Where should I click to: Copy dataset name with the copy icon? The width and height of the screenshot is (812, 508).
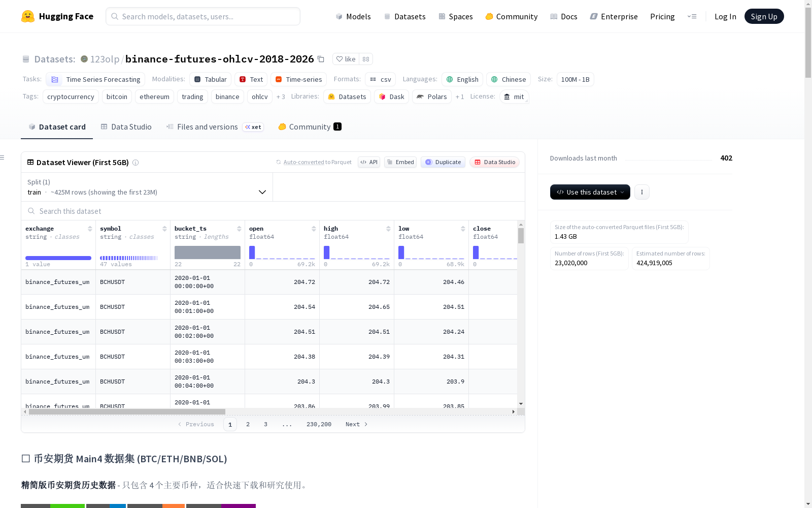pyautogui.click(x=321, y=59)
